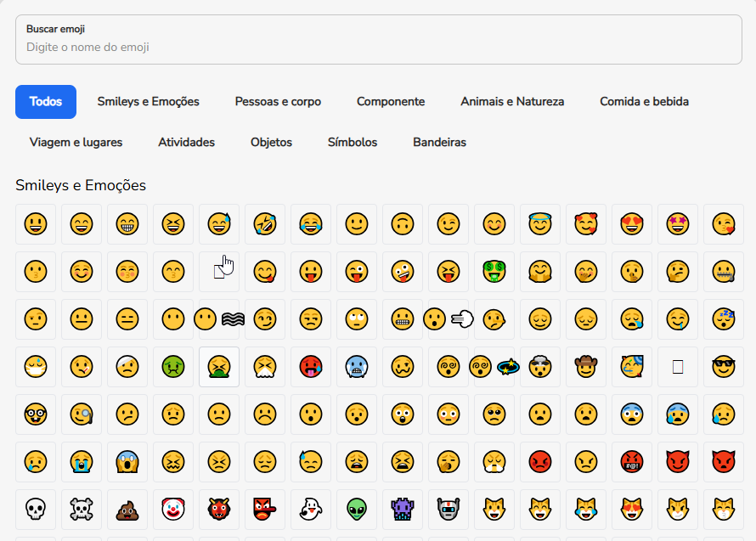Choose the face screaming in fear emoji

pyautogui.click(x=127, y=462)
